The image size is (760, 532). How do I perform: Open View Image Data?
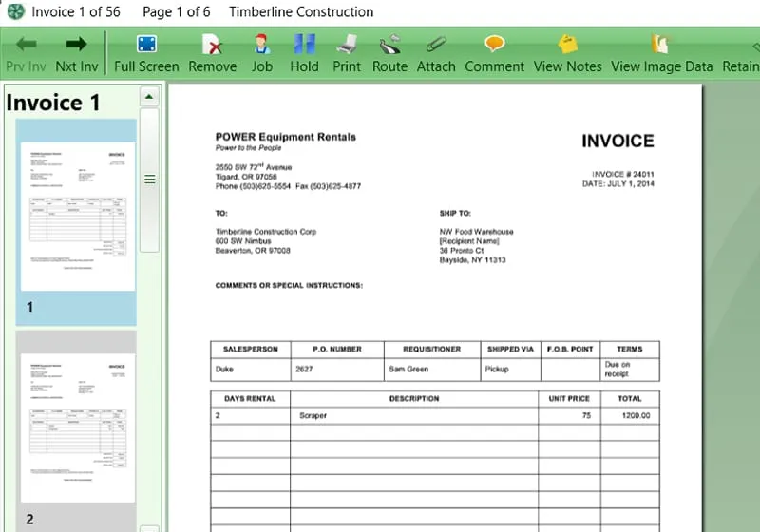click(x=661, y=53)
